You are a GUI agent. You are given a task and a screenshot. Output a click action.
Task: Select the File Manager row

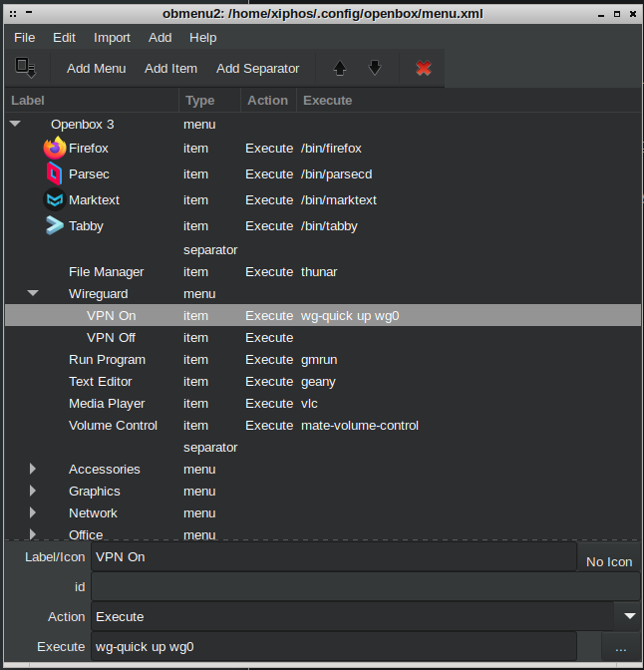click(x=323, y=271)
